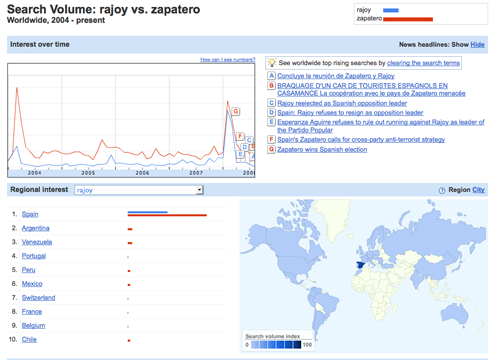Open Rajoy reelected as Spanish opposition leader
This screenshot has height=360, width=500.
(x=342, y=103)
